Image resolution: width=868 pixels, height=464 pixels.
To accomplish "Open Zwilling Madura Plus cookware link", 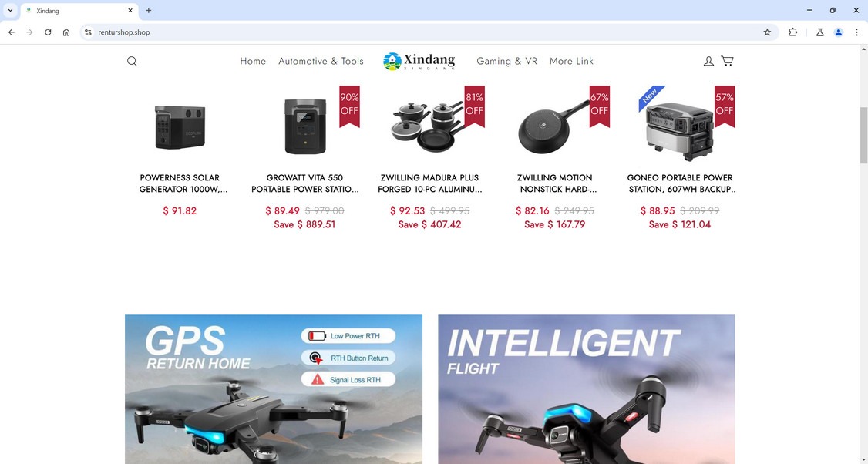I will 429,183.
